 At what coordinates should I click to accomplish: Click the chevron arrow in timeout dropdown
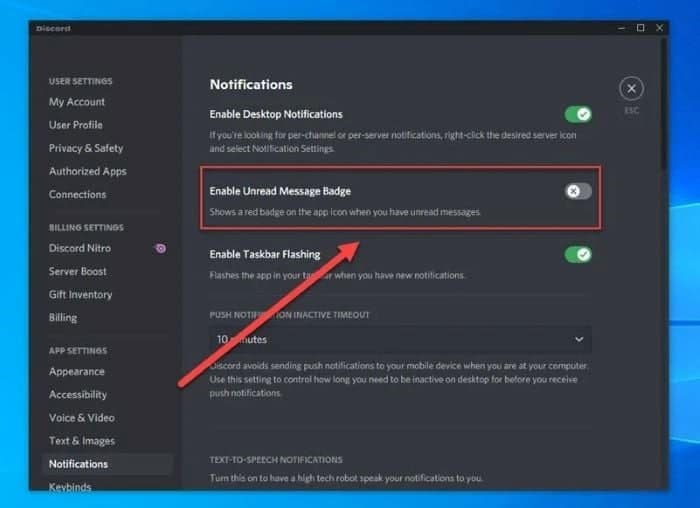(x=579, y=339)
